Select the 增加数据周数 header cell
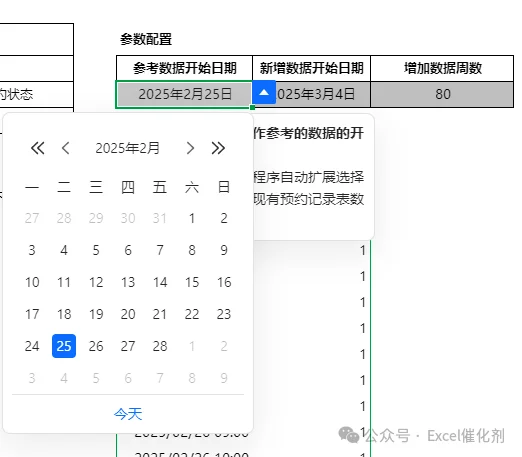Image resolution: width=522 pixels, height=457 pixels. (442, 68)
